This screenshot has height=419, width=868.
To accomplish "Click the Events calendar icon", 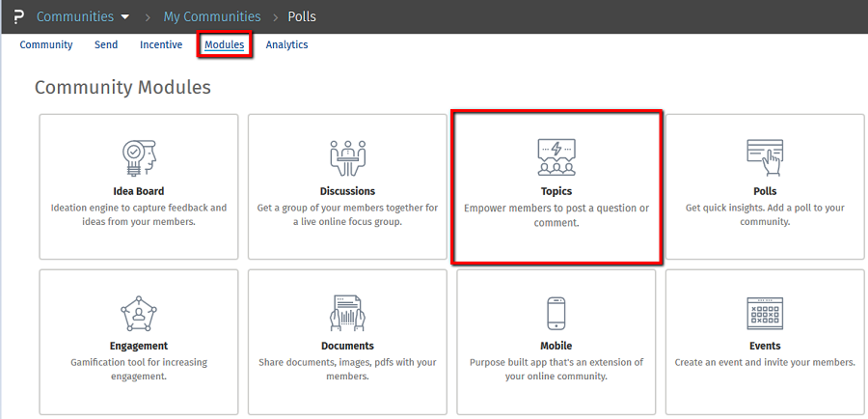I will 765,313.
